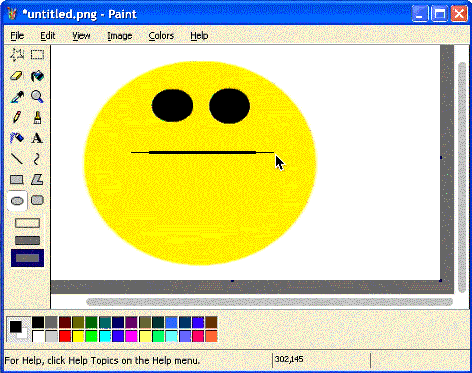The image size is (472, 373).
Task: Open the Image menu
Action: click(120, 36)
